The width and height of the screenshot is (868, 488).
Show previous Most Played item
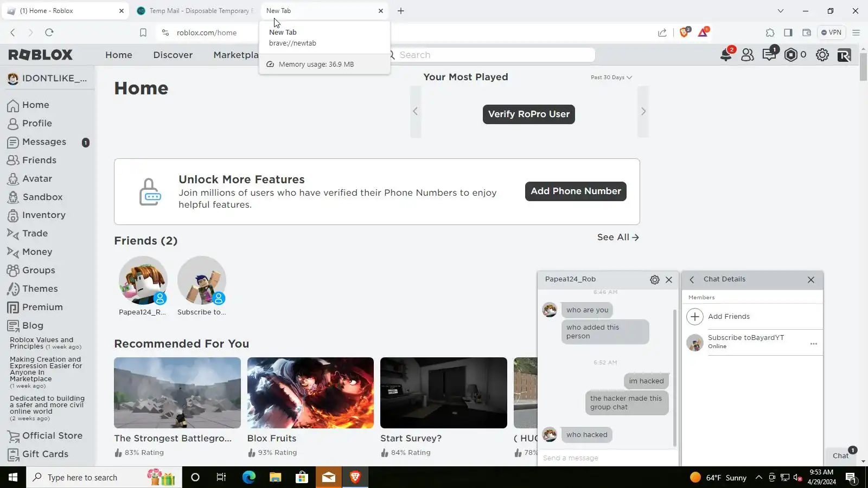[x=416, y=112]
